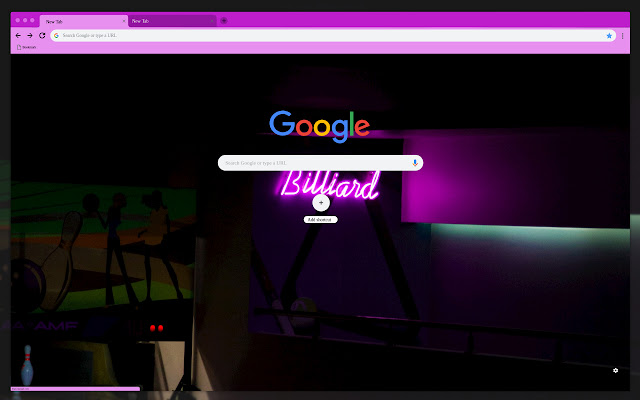Image resolution: width=640 pixels, height=400 pixels.
Task: Go back with the back arrow
Action: (x=18, y=36)
